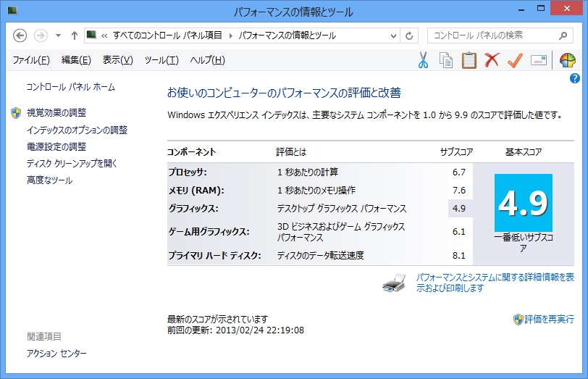Open 電源設定の調整 link
The image size is (588, 379).
pos(56,146)
